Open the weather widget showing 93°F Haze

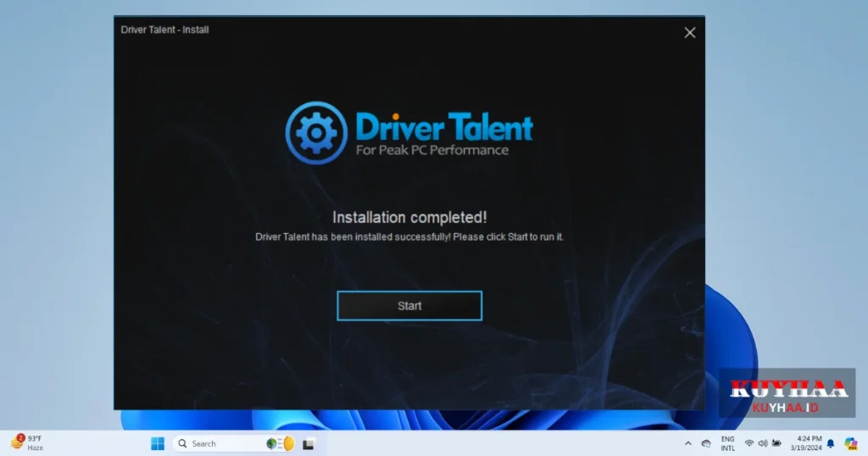[x=26, y=442]
